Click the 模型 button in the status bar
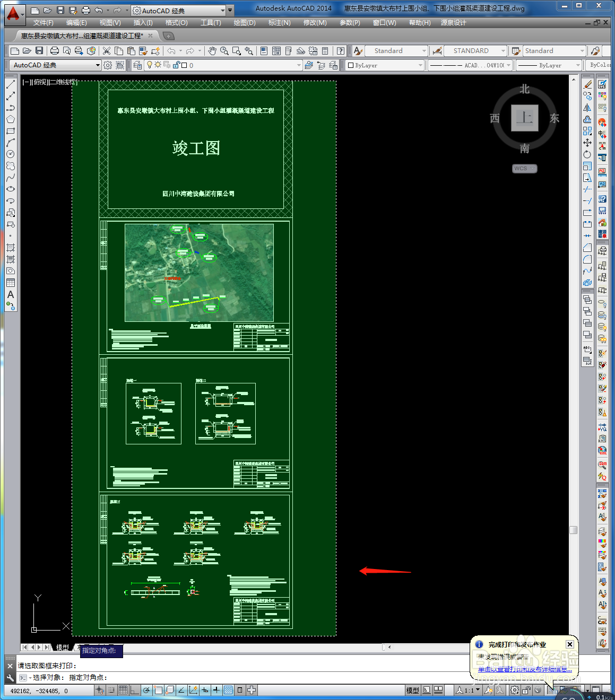This screenshot has width=615, height=700. click(413, 690)
